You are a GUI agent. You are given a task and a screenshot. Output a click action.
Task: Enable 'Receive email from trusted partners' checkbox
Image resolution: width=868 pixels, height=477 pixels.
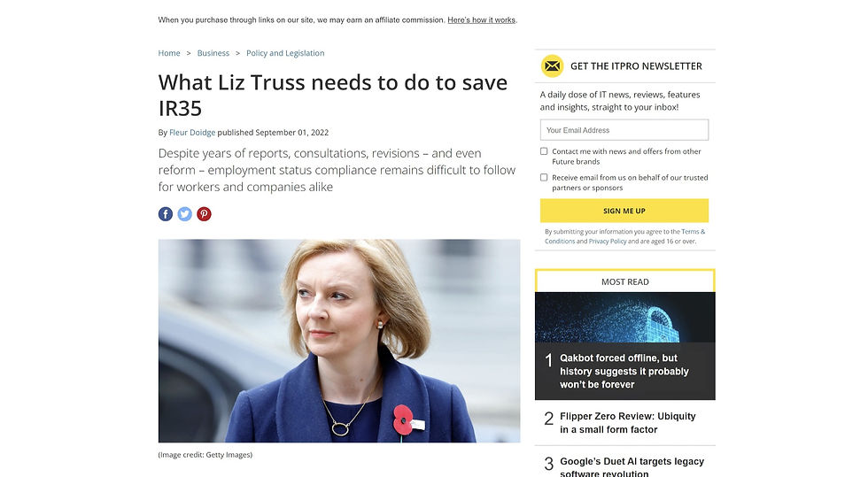click(544, 178)
